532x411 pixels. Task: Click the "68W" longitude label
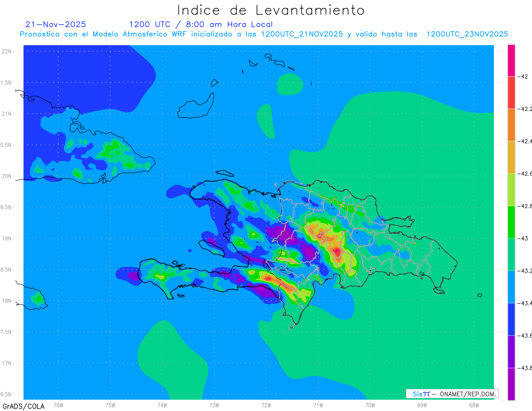pos(474,405)
